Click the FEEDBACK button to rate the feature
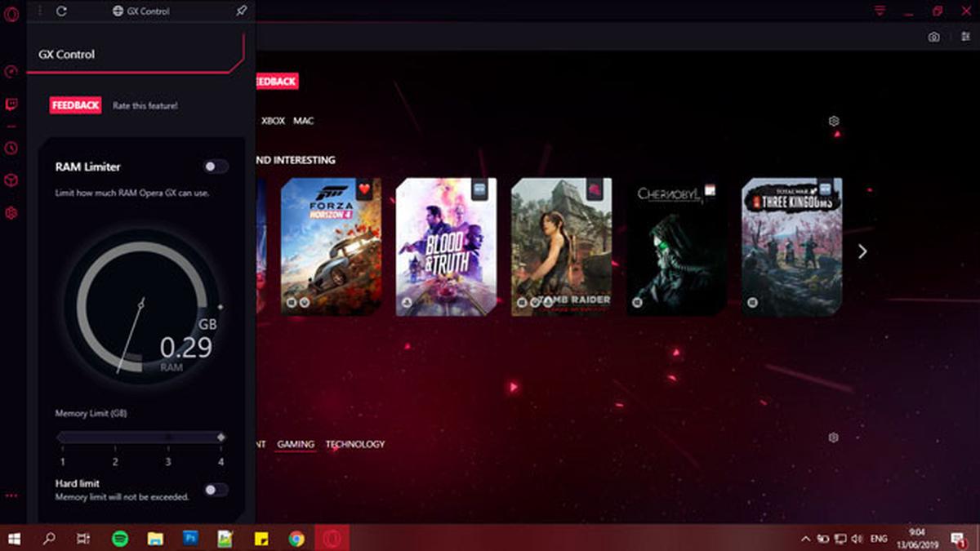980x551 pixels. pyautogui.click(x=74, y=104)
